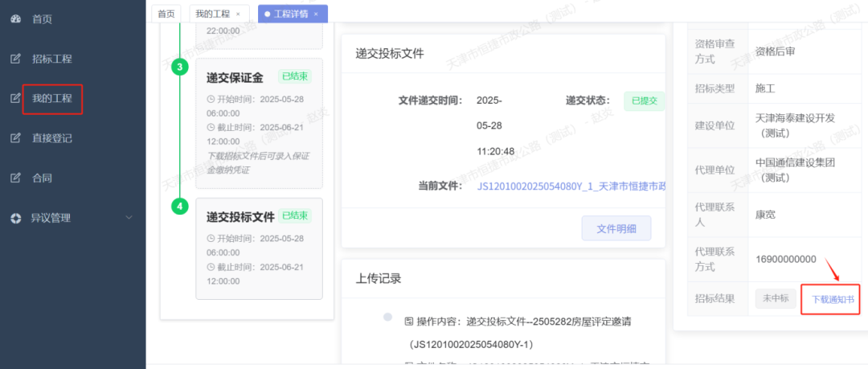Click the phone number 16900000000

(786, 260)
